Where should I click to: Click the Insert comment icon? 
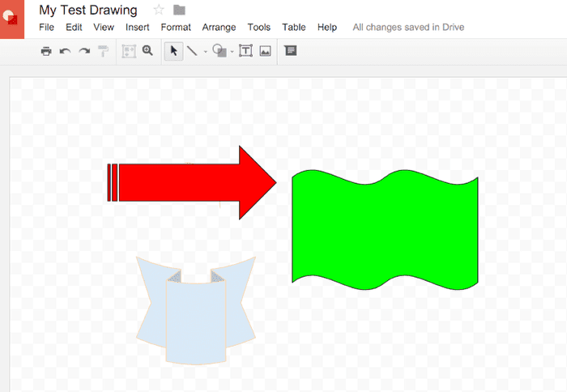click(290, 51)
